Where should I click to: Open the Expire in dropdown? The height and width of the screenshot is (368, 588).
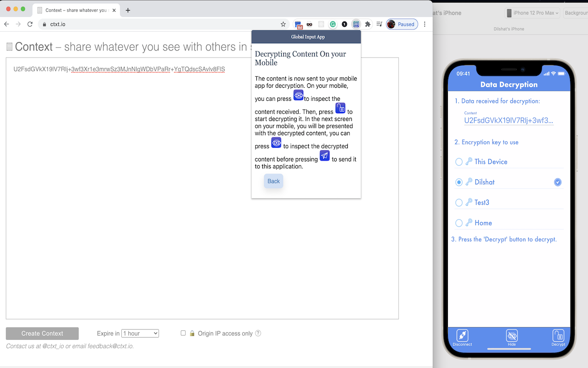coord(140,333)
